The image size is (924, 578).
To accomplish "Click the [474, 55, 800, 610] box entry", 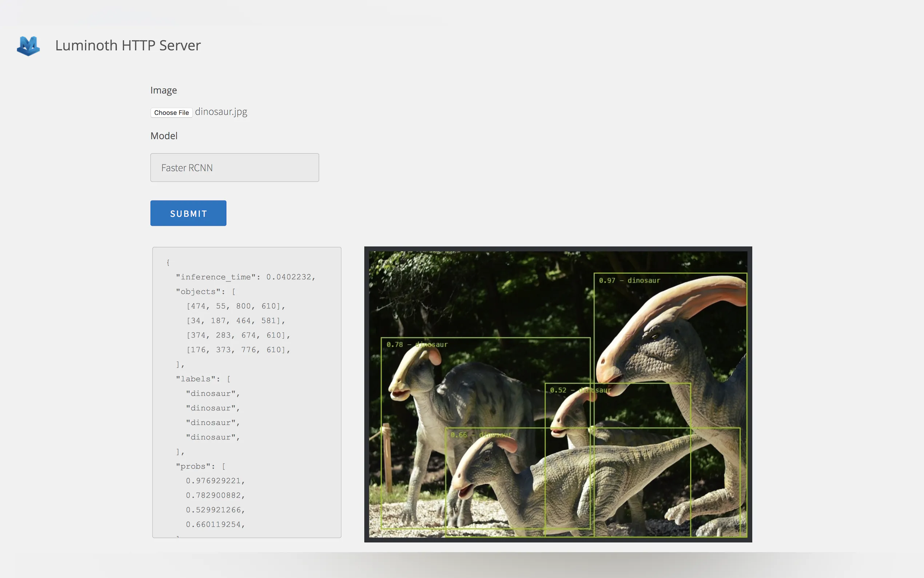I will click(235, 306).
